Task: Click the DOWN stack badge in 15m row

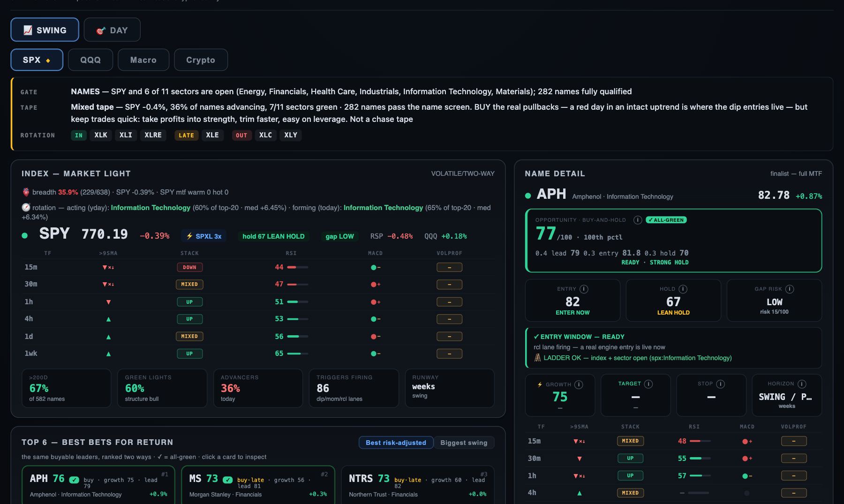Action: (189, 267)
